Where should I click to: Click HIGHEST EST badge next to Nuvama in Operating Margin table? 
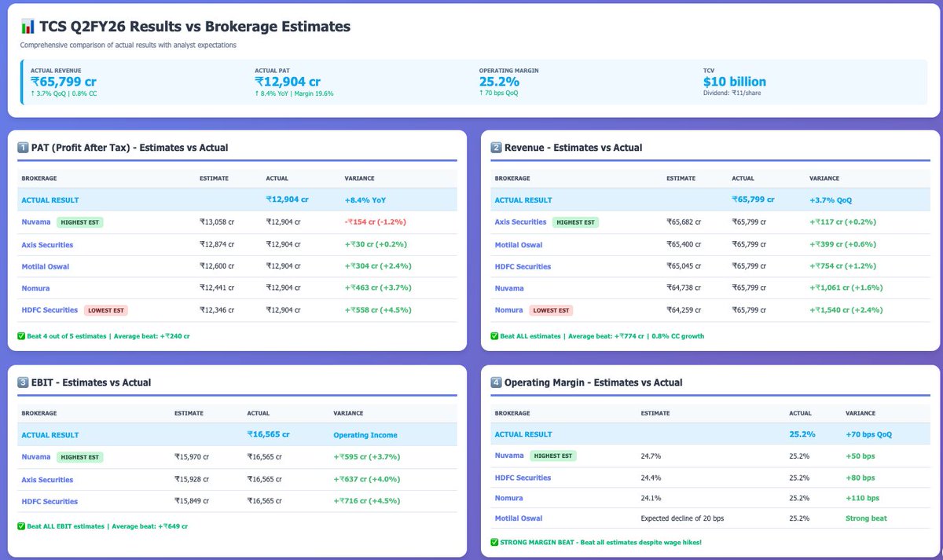pos(552,456)
